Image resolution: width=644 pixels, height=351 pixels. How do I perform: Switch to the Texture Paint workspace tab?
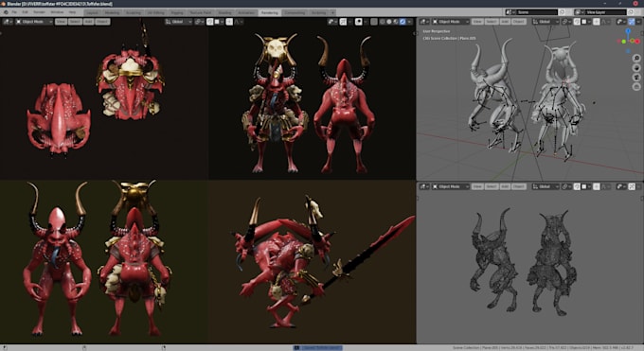200,12
